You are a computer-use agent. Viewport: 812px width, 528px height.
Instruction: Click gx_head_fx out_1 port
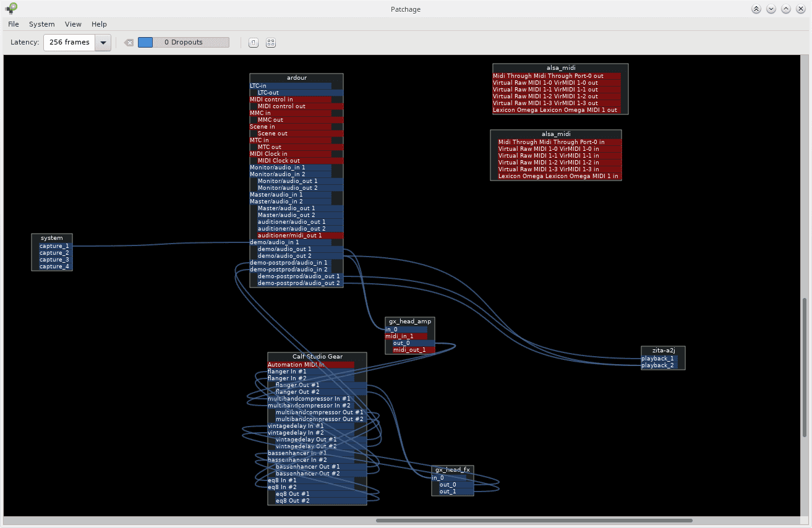[456, 492]
